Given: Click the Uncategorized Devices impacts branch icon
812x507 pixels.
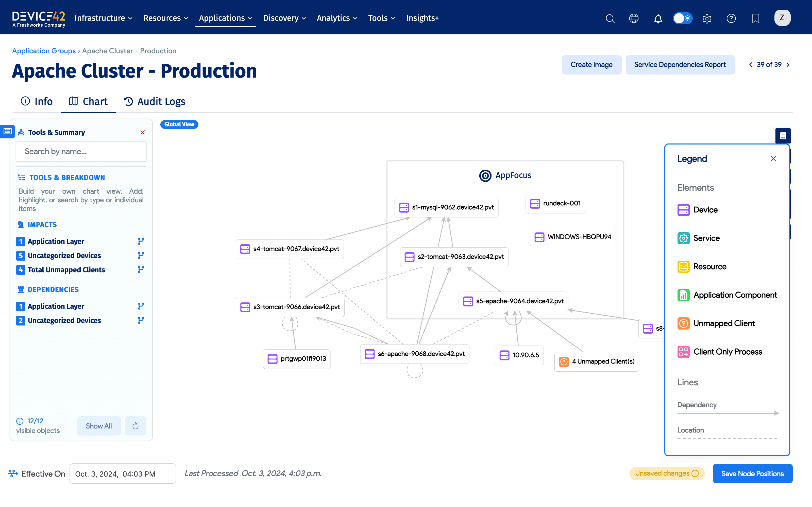Looking at the screenshot, I should coord(141,256).
